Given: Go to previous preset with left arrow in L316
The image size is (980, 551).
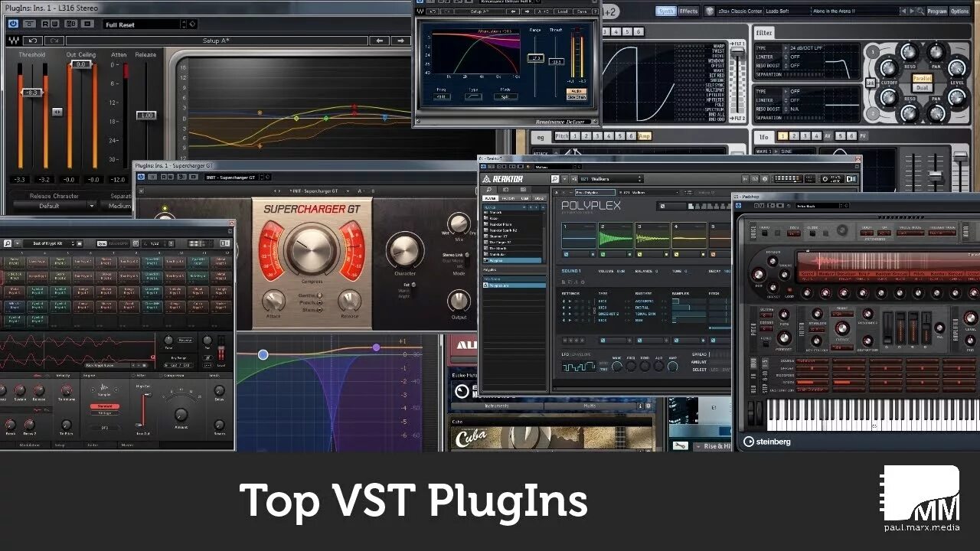Looking at the screenshot, I should click(380, 41).
